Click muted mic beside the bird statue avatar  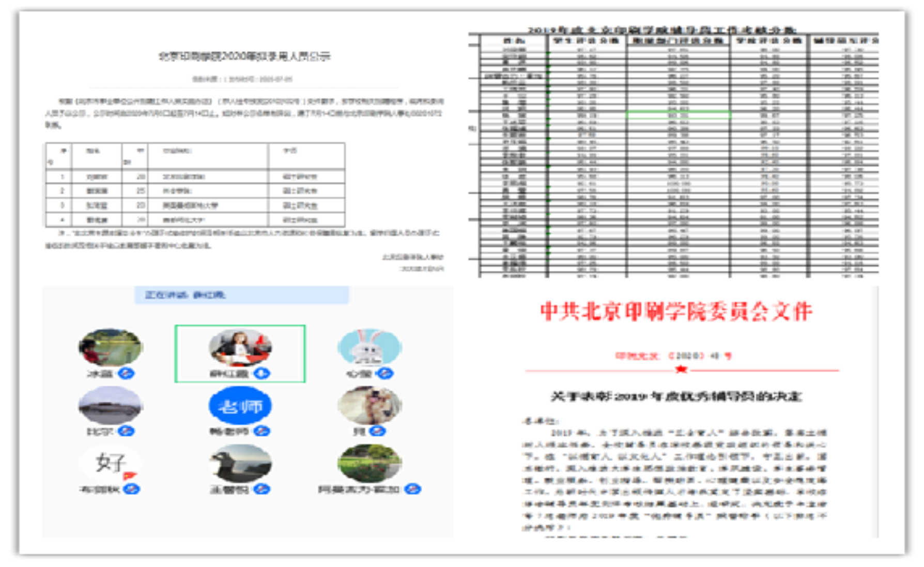pyautogui.click(x=262, y=489)
